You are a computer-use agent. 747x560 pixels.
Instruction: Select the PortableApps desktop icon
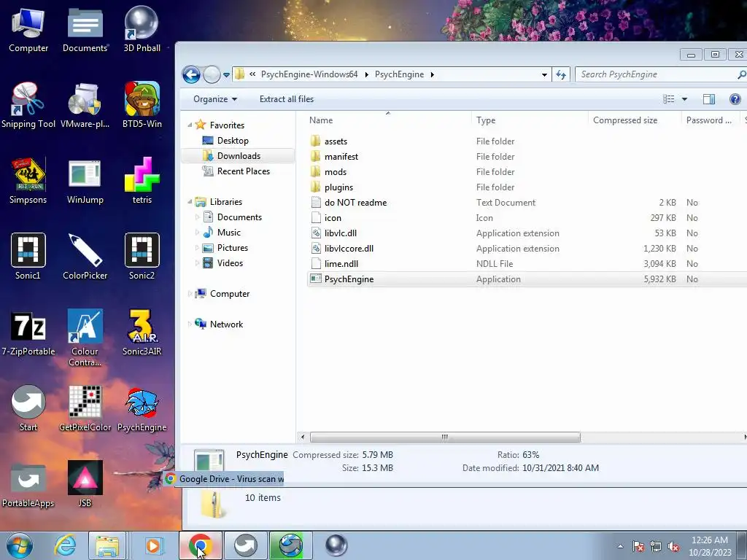tap(28, 484)
